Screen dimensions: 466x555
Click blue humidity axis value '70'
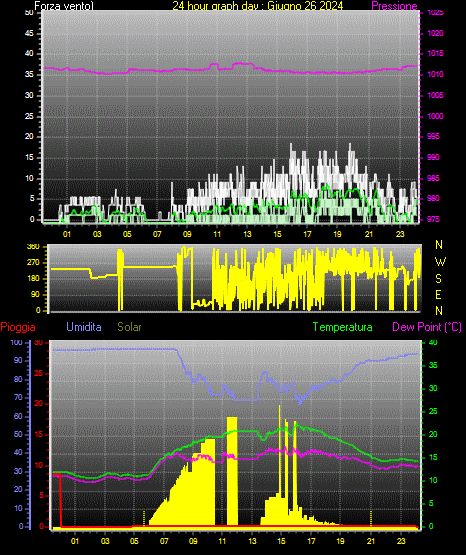[x=18, y=397]
